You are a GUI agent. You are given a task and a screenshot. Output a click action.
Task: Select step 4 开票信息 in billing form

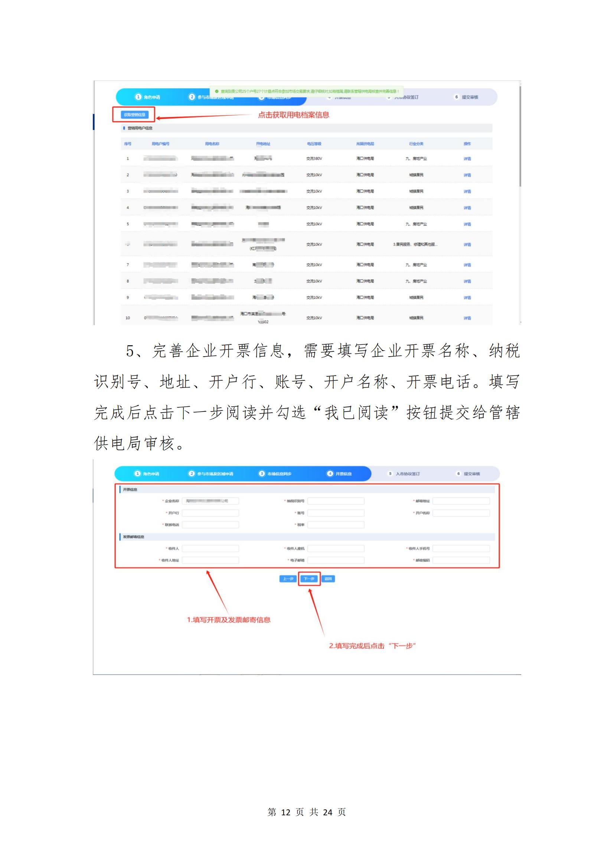tap(340, 474)
